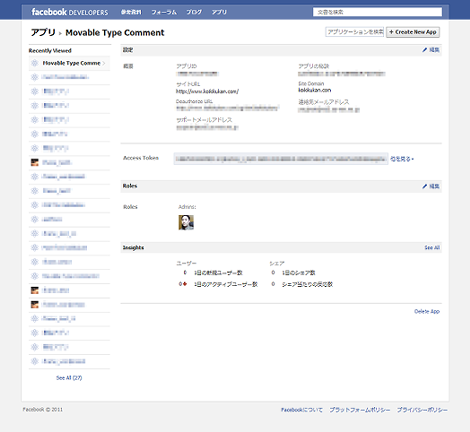
Task: Open the dropdown link beside Access Token
Action: tap(402, 159)
